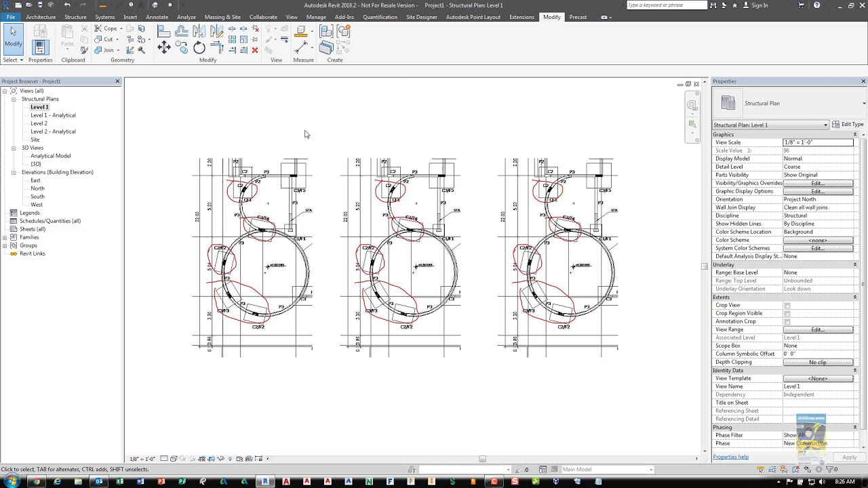Collapse the 3D Views tree node

coord(13,148)
